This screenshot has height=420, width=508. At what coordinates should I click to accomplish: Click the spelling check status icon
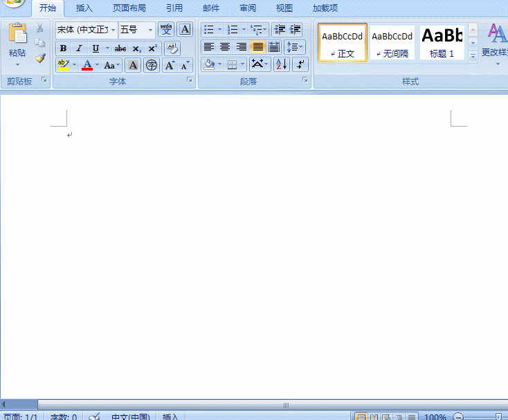point(95,417)
